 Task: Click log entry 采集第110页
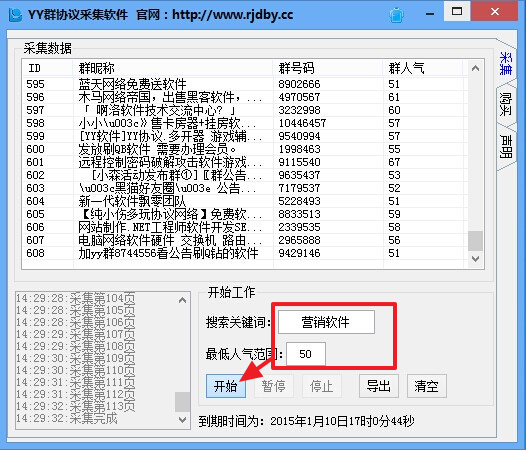pyautogui.click(x=75, y=370)
